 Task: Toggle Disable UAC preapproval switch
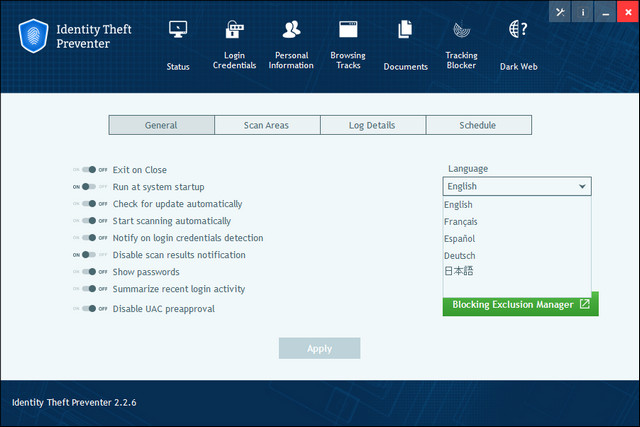tap(90, 308)
